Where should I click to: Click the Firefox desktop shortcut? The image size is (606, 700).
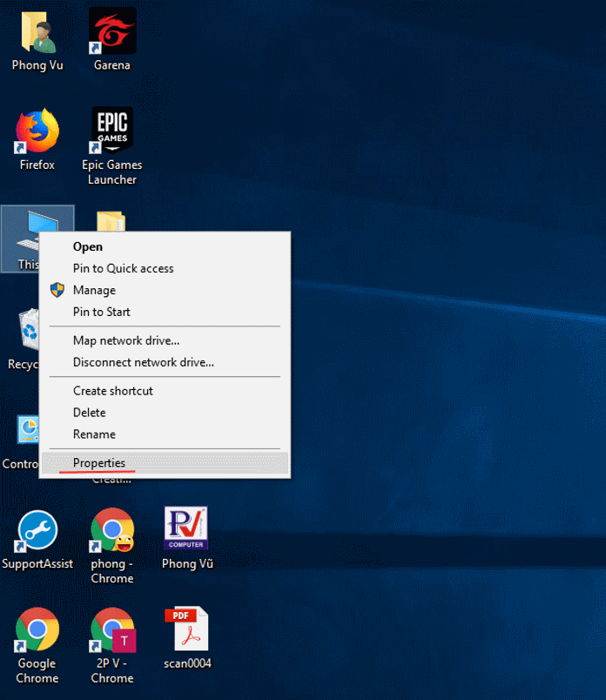37,132
